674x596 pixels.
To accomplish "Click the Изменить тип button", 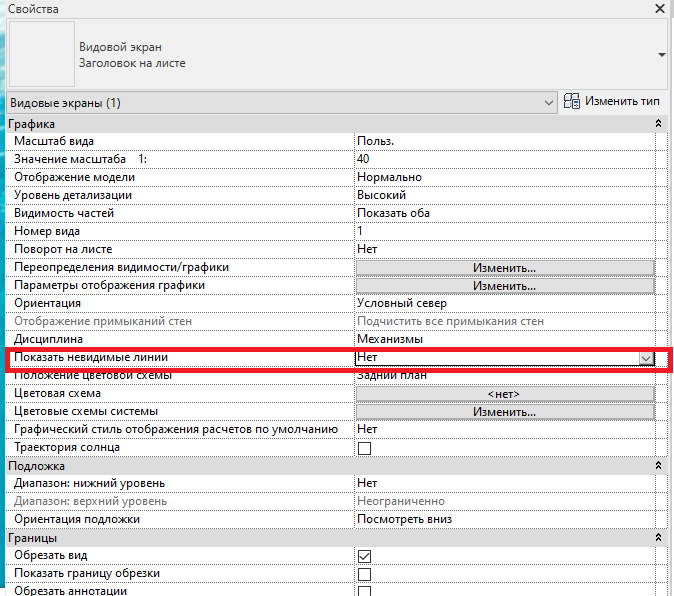I will tap(612, 101).
